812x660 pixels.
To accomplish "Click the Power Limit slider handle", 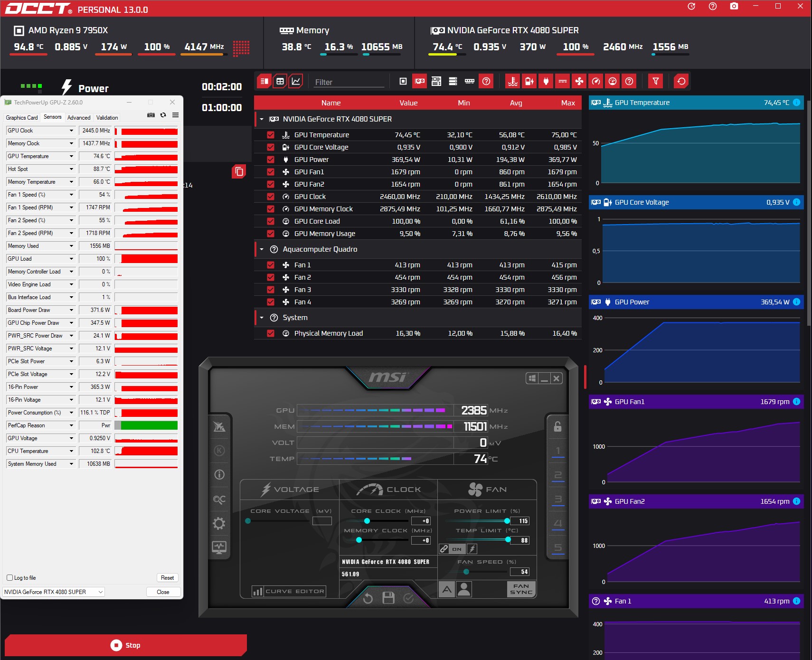I will (507, 521).
